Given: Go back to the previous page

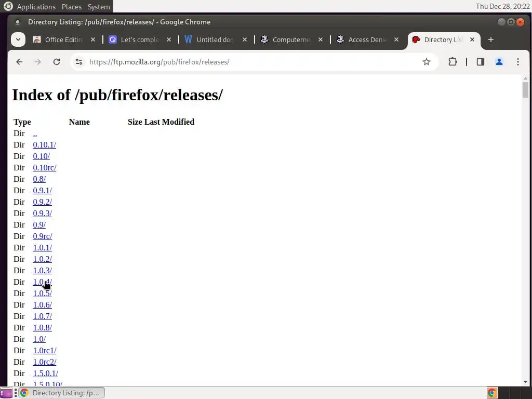Looking at the screenshot, I should click(x=19, y=62).
